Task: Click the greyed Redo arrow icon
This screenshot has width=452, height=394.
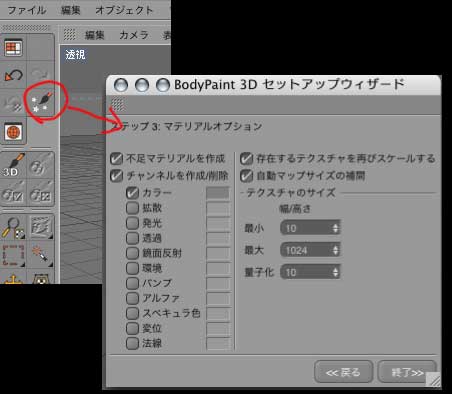Action: point(41,74)
